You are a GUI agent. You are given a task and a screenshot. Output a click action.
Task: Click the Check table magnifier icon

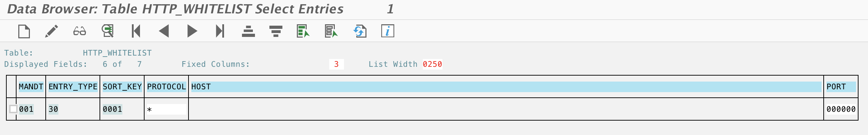click(x=108, y=31)
